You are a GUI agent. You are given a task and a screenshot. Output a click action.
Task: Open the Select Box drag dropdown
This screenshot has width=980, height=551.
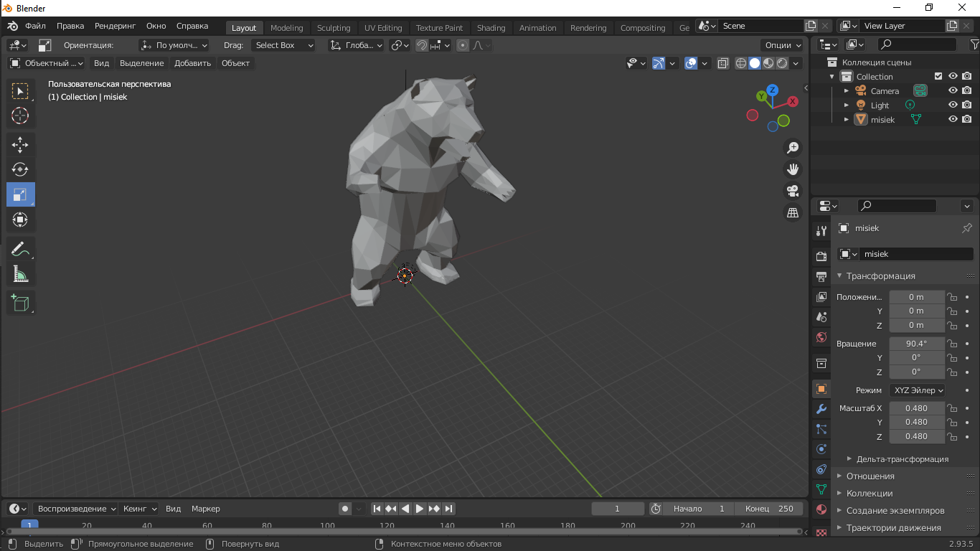click(x=284, y=45)
